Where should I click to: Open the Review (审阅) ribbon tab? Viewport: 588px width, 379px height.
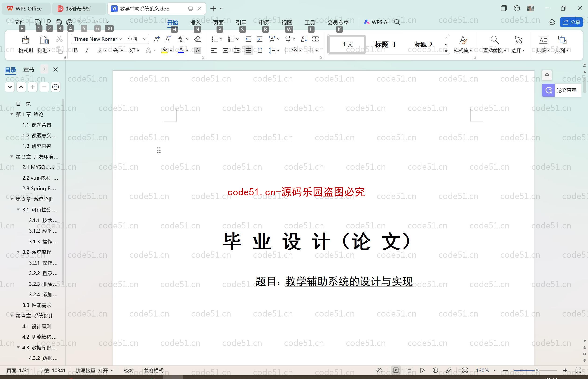click(264, 23)
